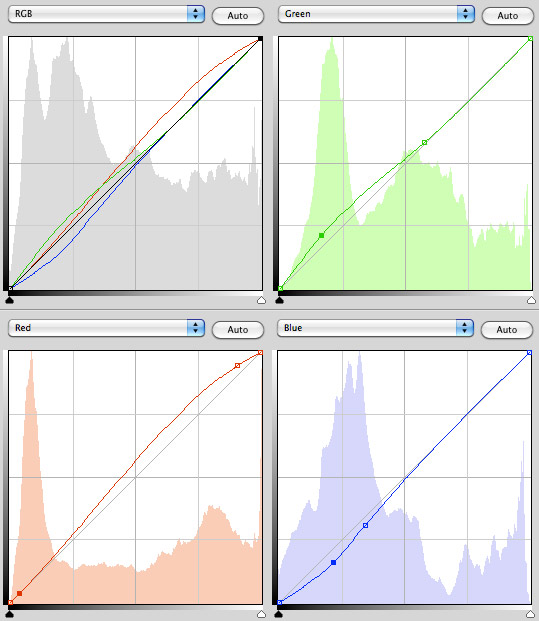The height and width of the screenshot is (621, 539).
Task: Open the RGB channel dropdown
Action: (106, 14)
